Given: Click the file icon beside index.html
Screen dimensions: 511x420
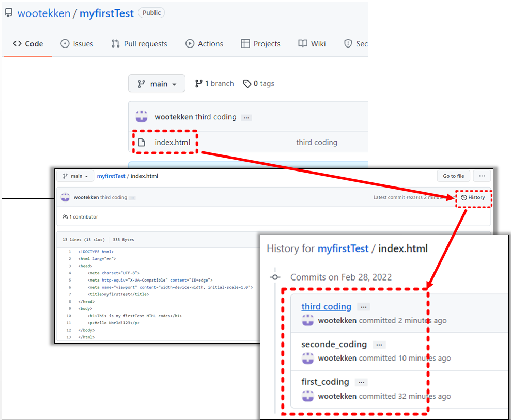Looking at the screenshot, I should tap(142, 143).
